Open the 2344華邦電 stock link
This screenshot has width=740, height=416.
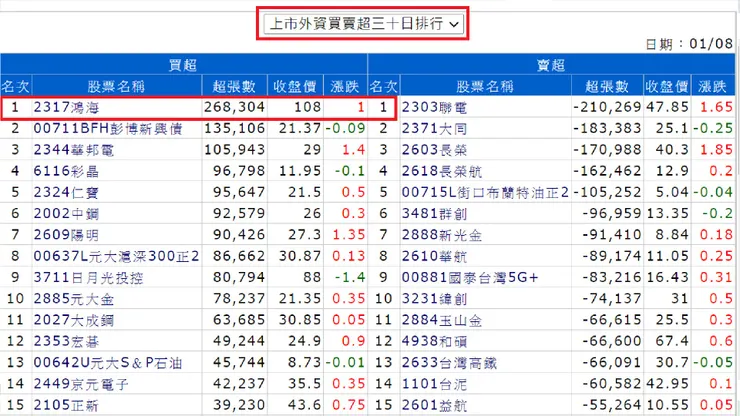pos(74,150)
